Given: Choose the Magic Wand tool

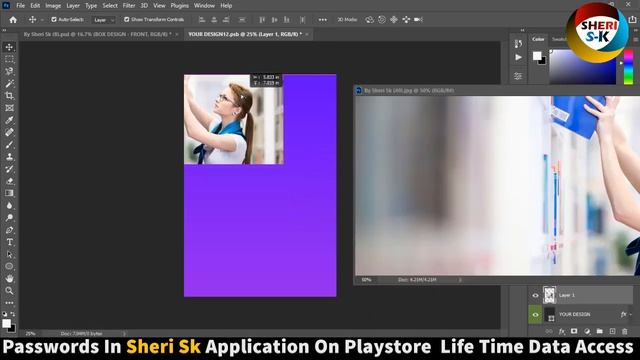Looking at the screenshot, I should [x=9, y=84].
